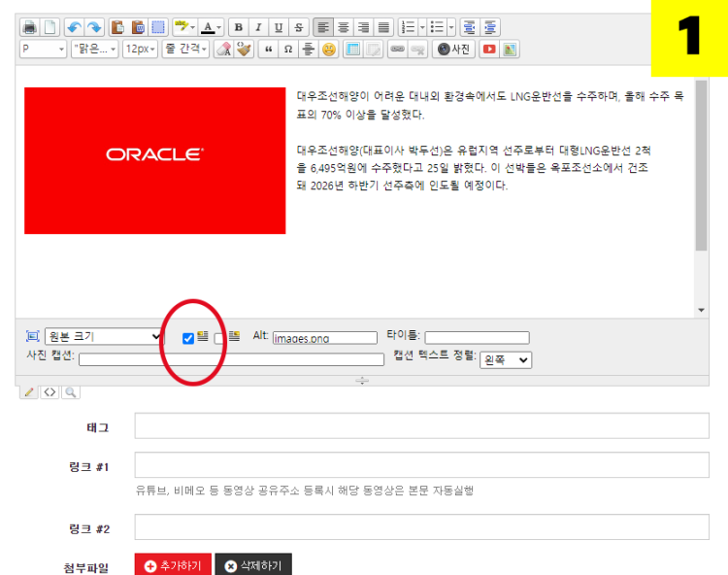Uncheck the checked image wrap checkbox
The image size is (728, 575).
[188, 338]
